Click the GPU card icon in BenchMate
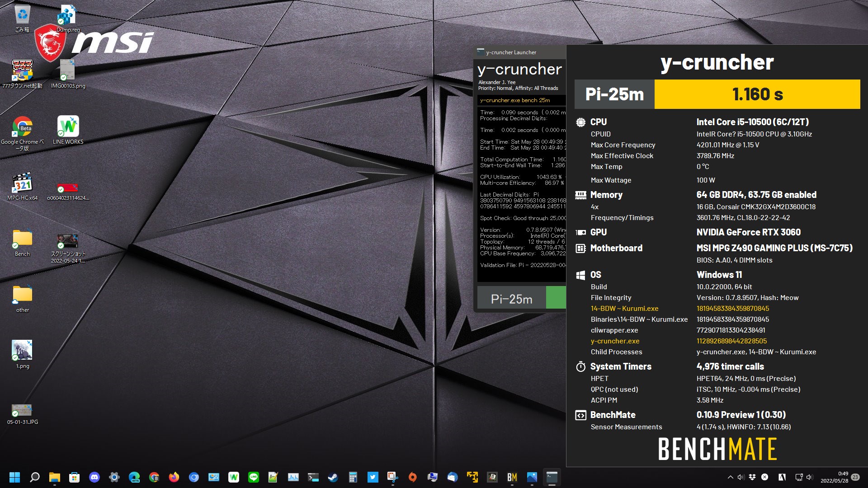The image size is (868, 488). [580, 232]
